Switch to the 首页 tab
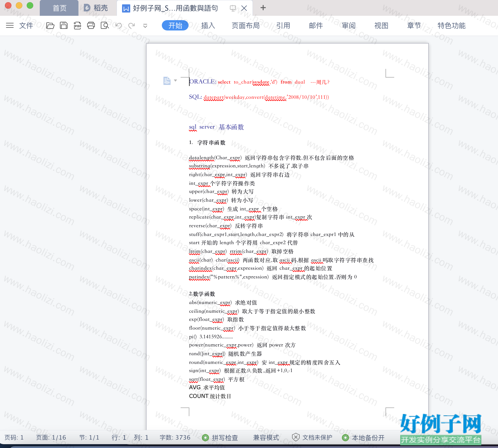 [59, 8]
